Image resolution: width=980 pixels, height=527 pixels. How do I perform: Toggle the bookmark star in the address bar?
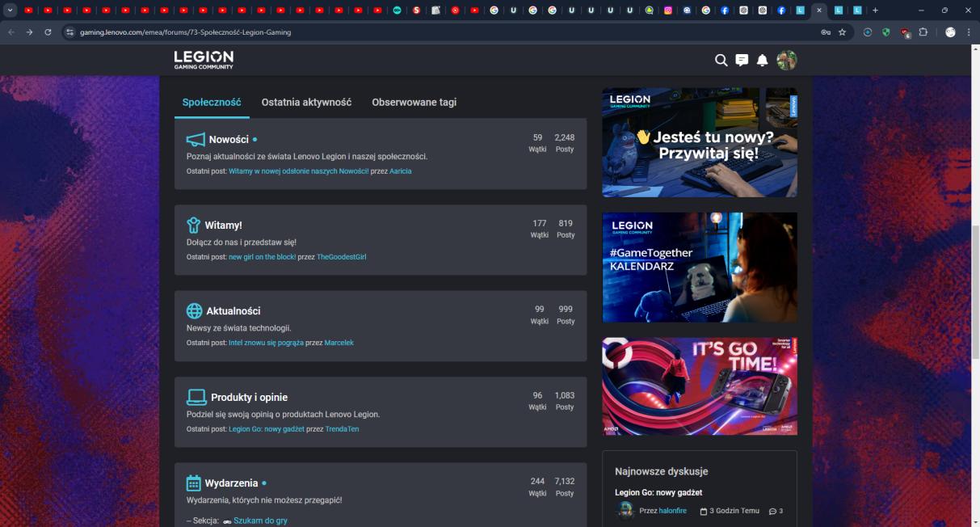tap(843, 34)
